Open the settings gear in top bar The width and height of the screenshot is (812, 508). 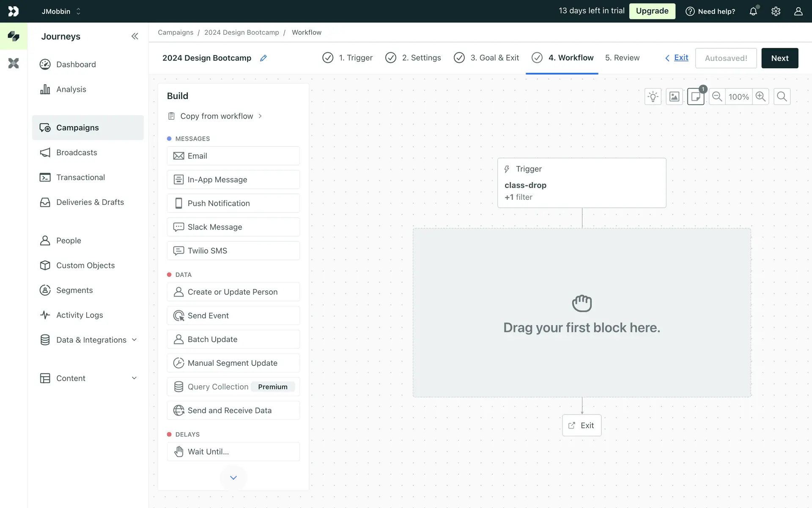click(776, 11)
